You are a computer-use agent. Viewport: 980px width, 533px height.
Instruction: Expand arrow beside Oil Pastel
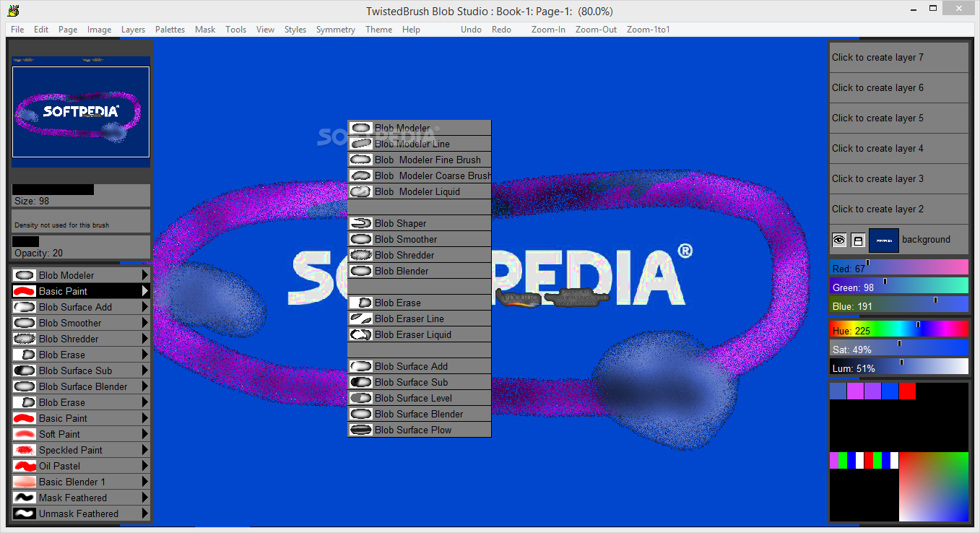(145, 466)
